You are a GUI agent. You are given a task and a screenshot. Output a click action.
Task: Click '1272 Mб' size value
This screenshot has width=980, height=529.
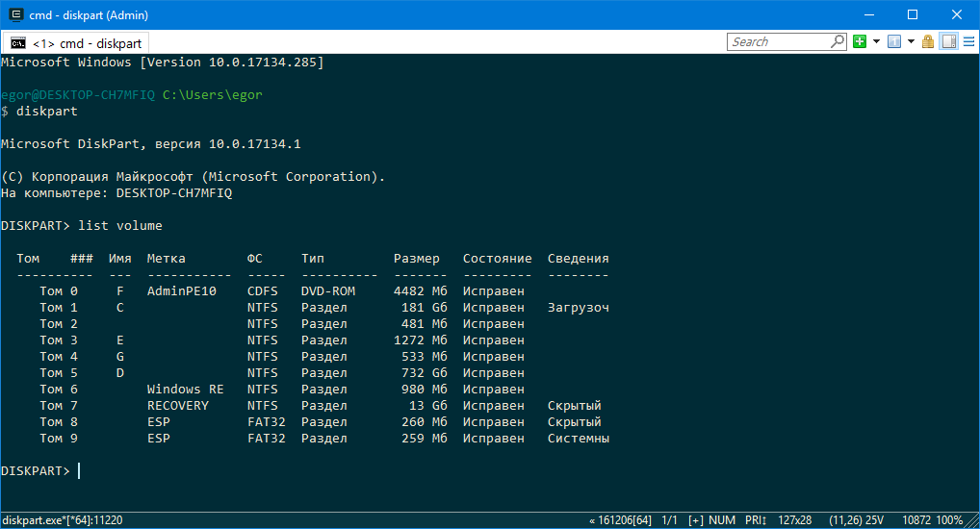tap(421, 340)
